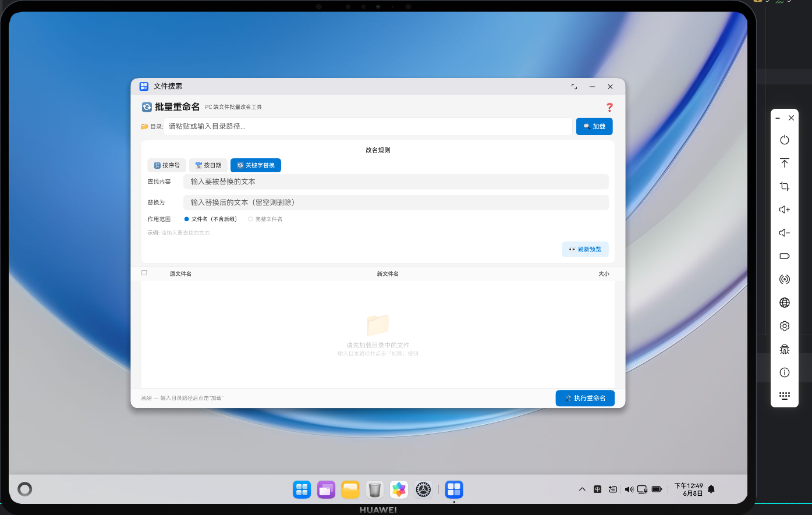Open the system settings dock icon
The height and width of the screenshot is (515, 812).
click(423, 489)
